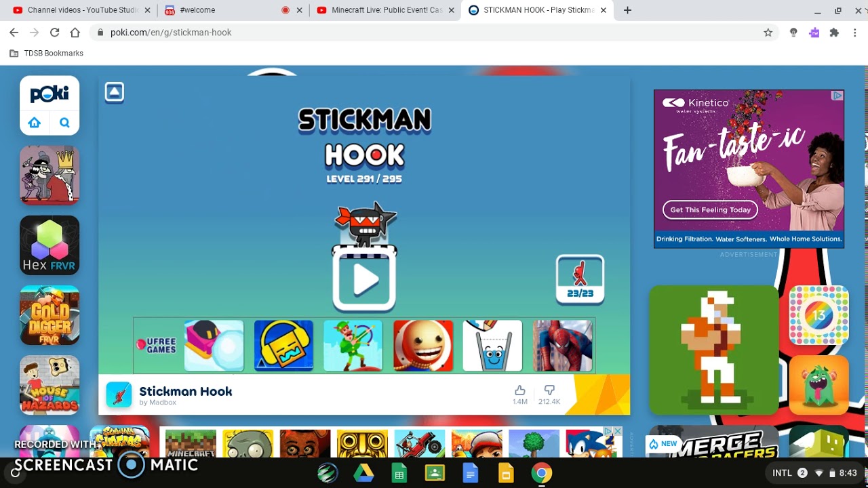Viewport: 868px width, 488px height.
Task: Open Google Docs from the shelf
Action: (x=471, y=473)
